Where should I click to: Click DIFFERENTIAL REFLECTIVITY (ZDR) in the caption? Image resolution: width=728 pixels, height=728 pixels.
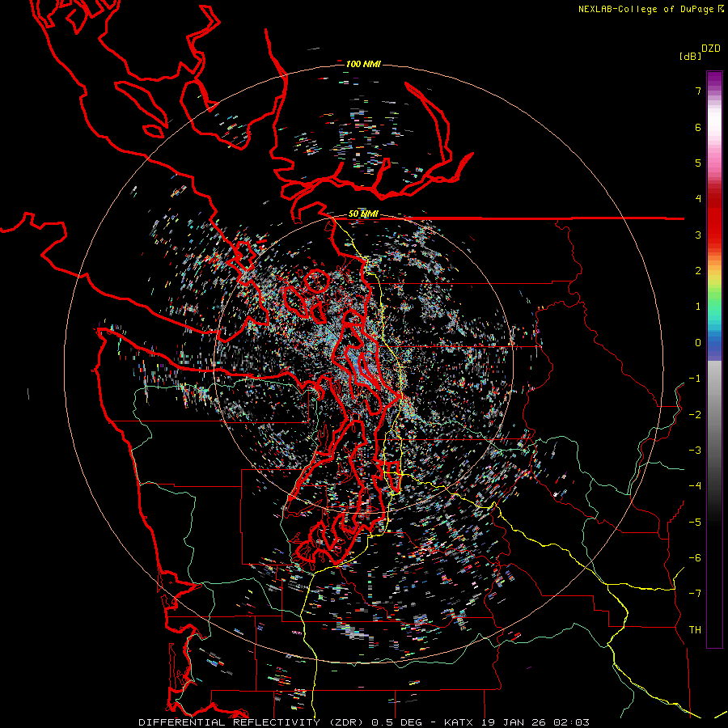(x=252, y=722)
